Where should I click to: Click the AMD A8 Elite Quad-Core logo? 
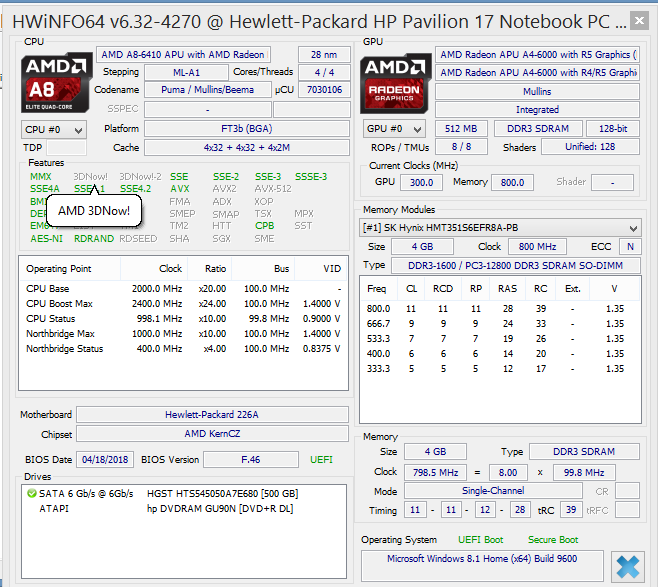57,83
